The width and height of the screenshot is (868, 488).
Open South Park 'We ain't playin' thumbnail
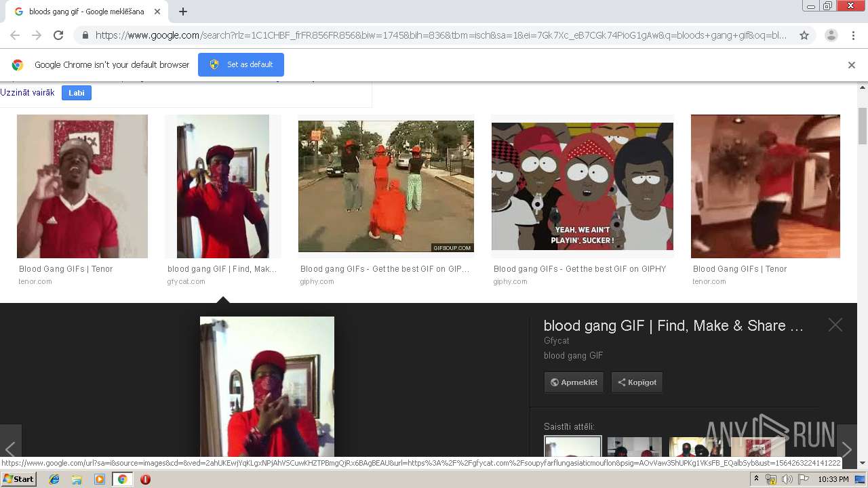[x=583, y=186]
